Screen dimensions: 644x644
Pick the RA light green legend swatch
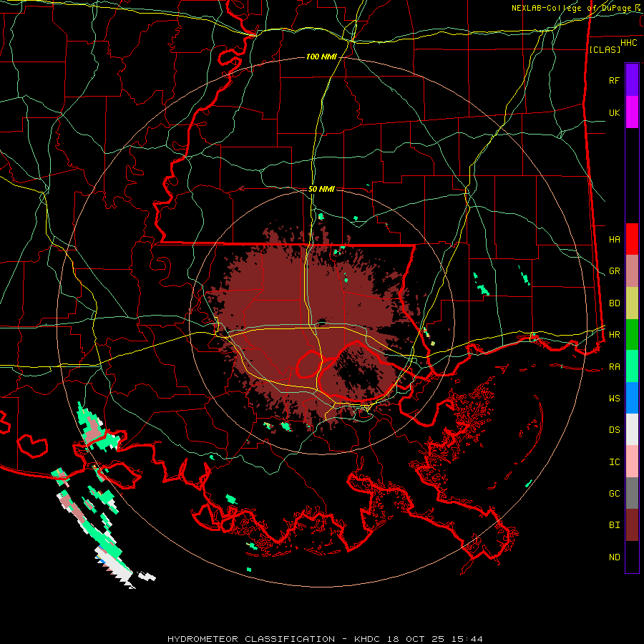click(x=632, y=366)
